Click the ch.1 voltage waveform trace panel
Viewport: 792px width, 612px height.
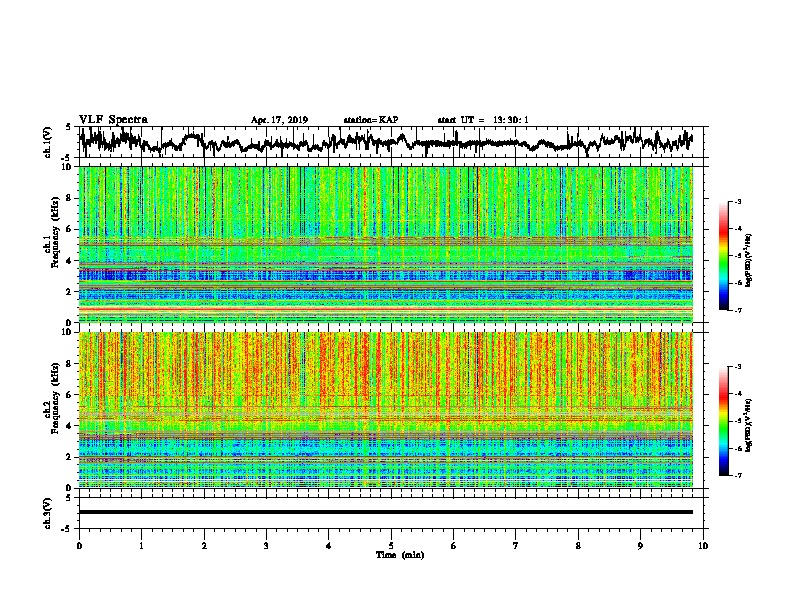(x=393, y=142)
